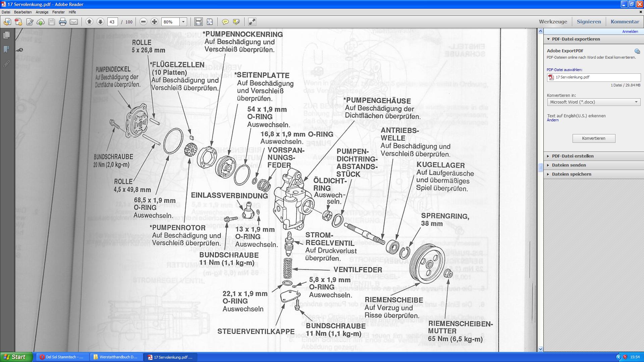The width and height of the screenshot is (644, 362).
Task: Zoom out with minus button
Action: pyautogui.click(x=143, y=22)
